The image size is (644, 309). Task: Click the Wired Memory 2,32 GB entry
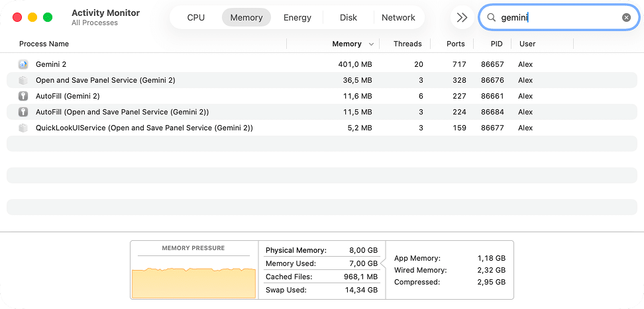coord(450,270)
